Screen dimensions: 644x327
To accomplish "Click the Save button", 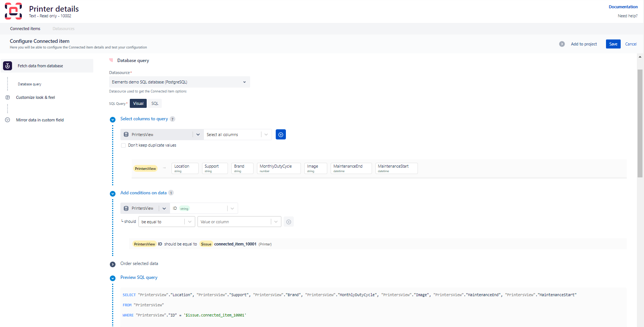I will coord(613,44).
